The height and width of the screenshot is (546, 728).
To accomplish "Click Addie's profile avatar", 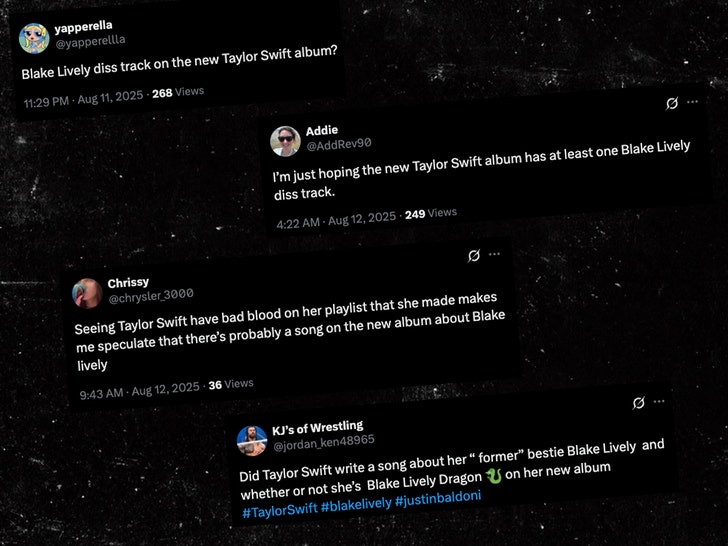I will tap(285, 141).
